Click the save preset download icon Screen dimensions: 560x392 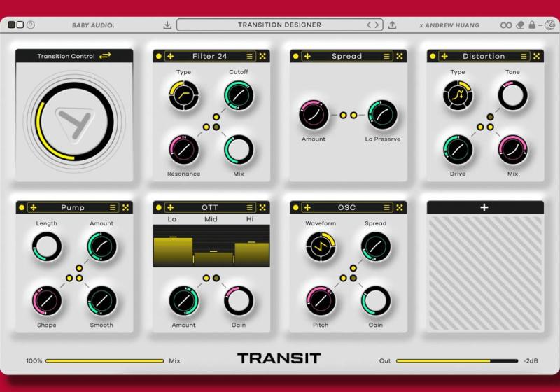point(167,25)
